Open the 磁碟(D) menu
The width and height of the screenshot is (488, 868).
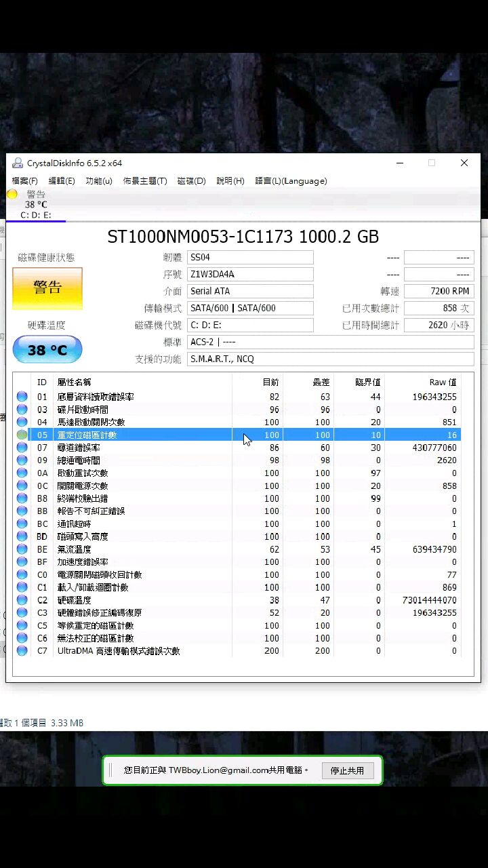click(x=192, y=181)
